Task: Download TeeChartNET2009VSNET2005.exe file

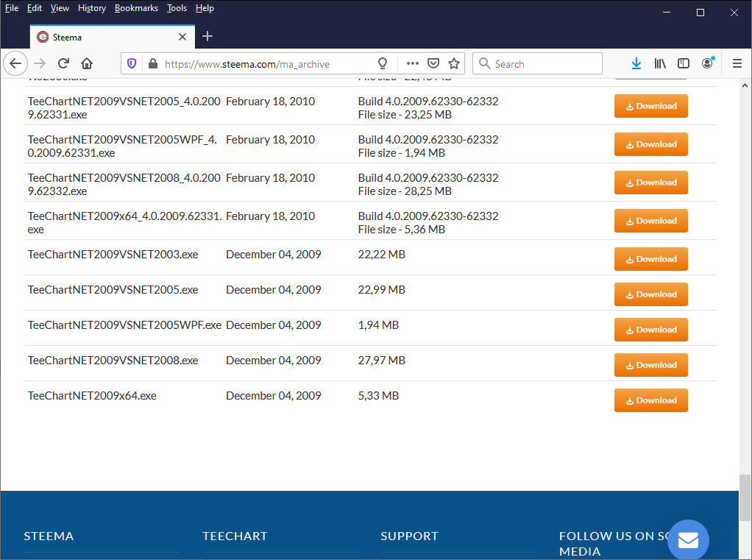Action: coord(650,294)
